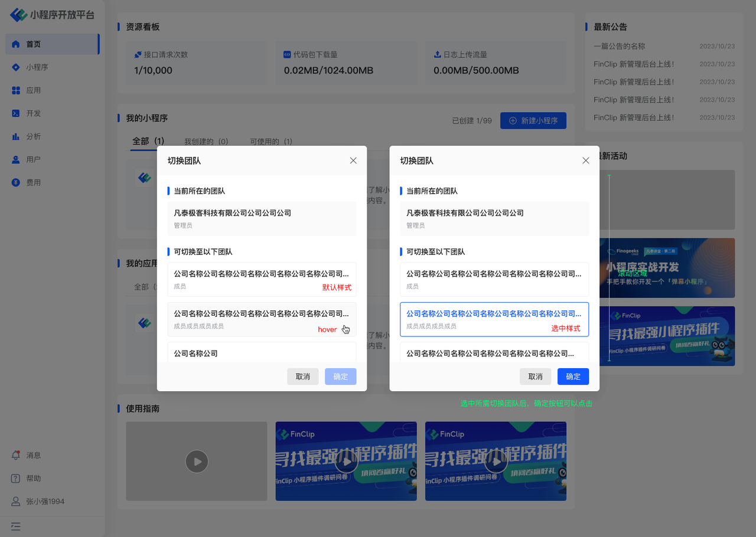Switch to the 我创建的 (0) tab
The image size is (756, 537).
click(x=206, y=142)
